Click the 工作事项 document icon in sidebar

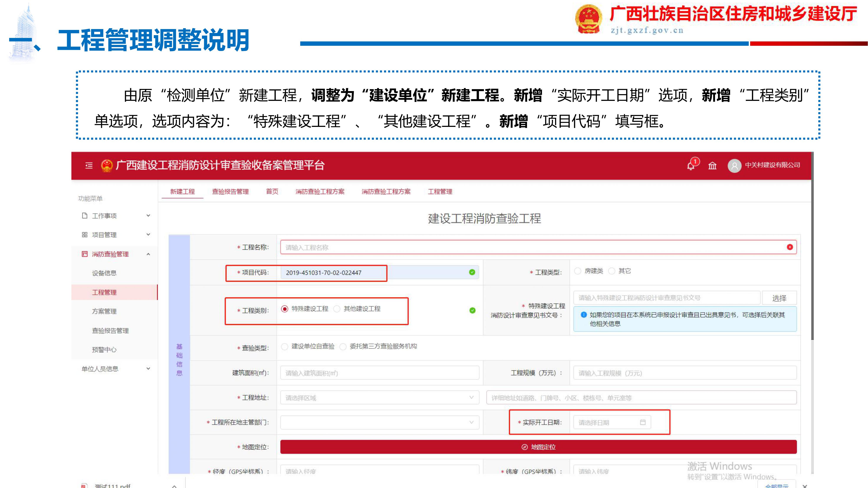pos(85,216)
